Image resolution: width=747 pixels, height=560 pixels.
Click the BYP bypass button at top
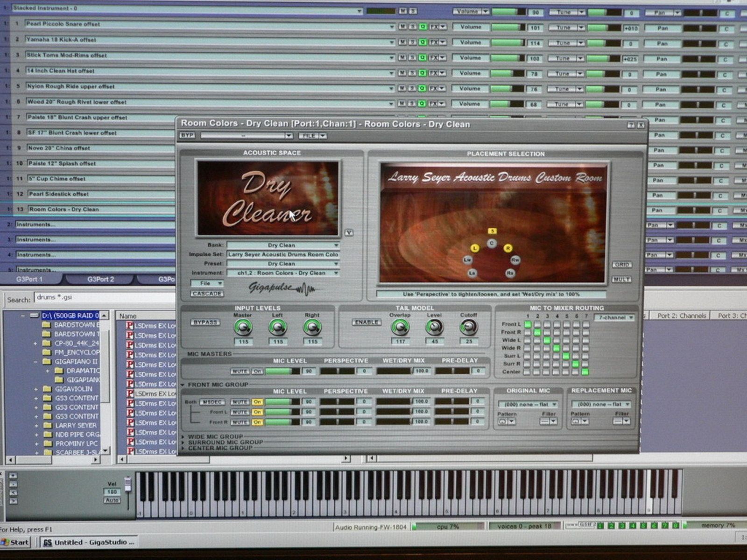pyautogui.click(x=187, y=135)
